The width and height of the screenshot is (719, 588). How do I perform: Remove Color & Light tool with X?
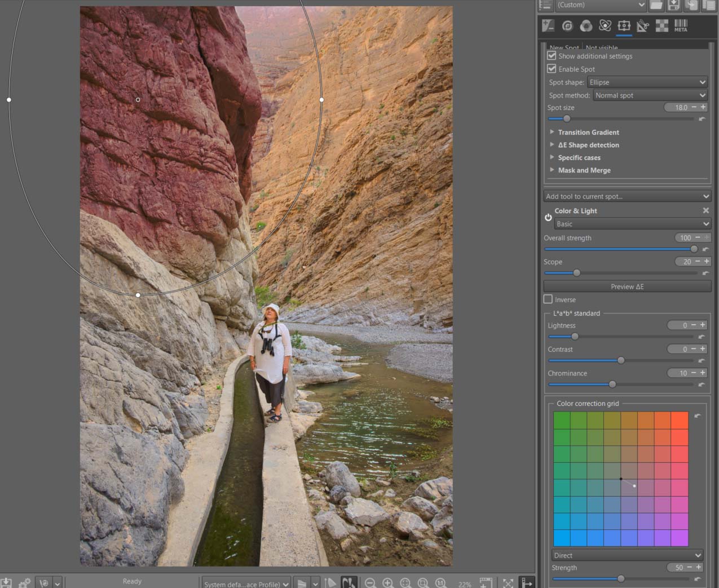click(705, 210)
